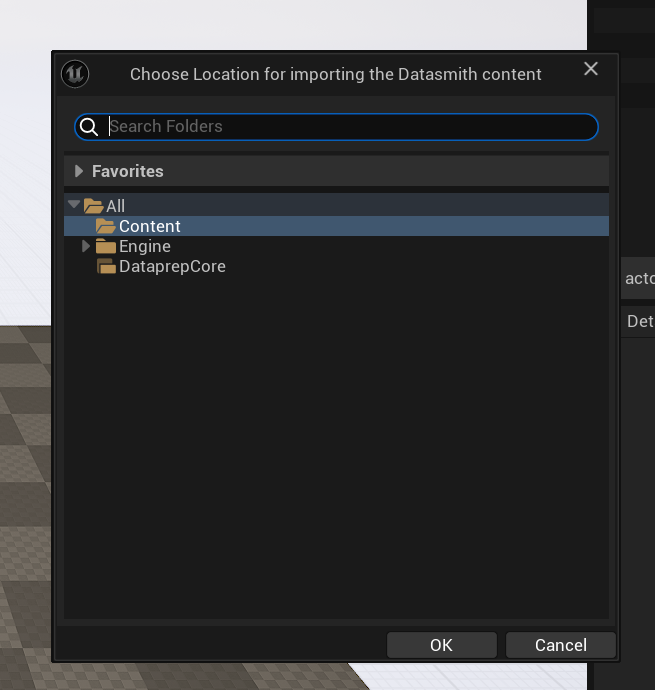
Task: Click the Favorites header label
Action: [x=128, y=171]
